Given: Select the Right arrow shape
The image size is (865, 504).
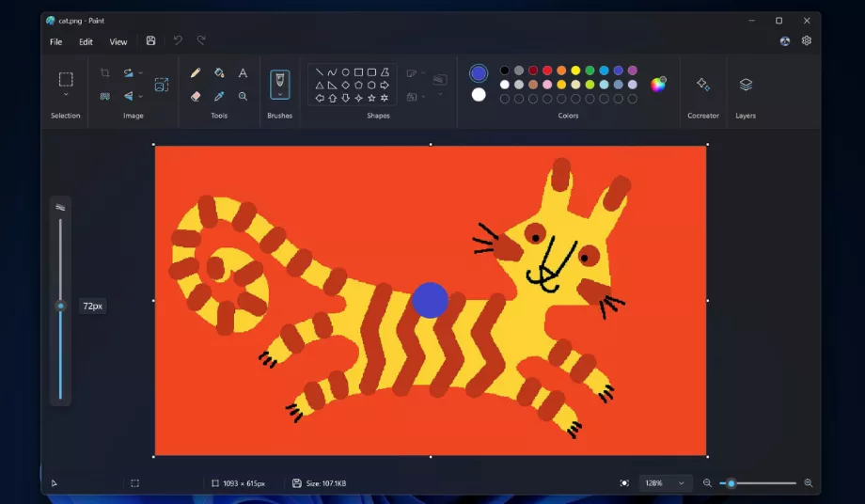Looking at the screenshot, I should tap(385, 86).
